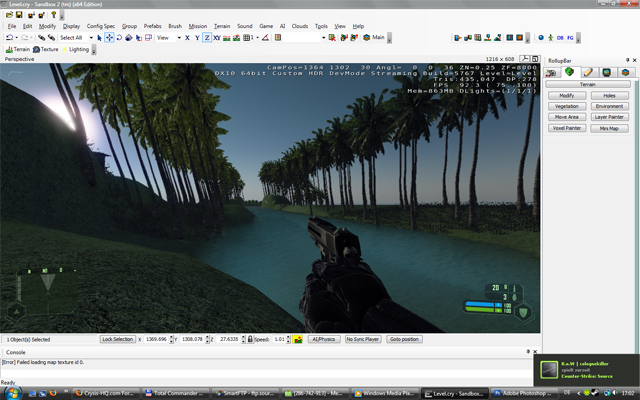Viewport: 640px width, 400px height.
Task: Open the Tools menu
Action: [321, 26]
